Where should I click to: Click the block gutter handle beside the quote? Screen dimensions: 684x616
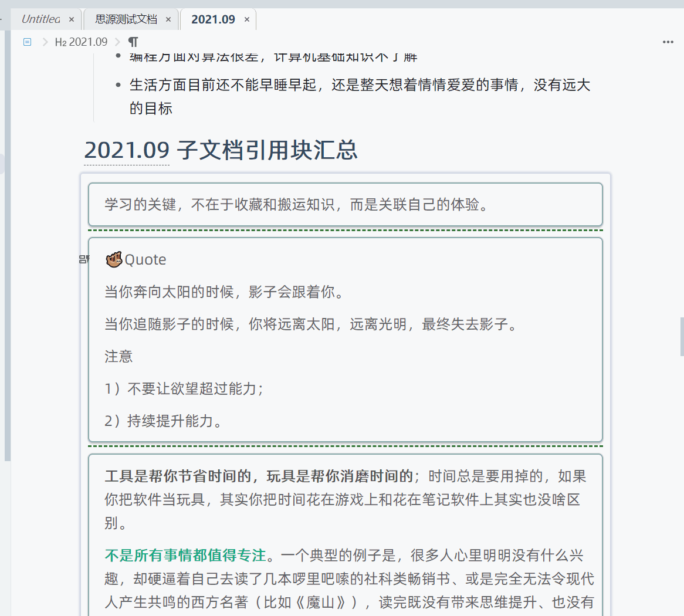click(84, 258)
